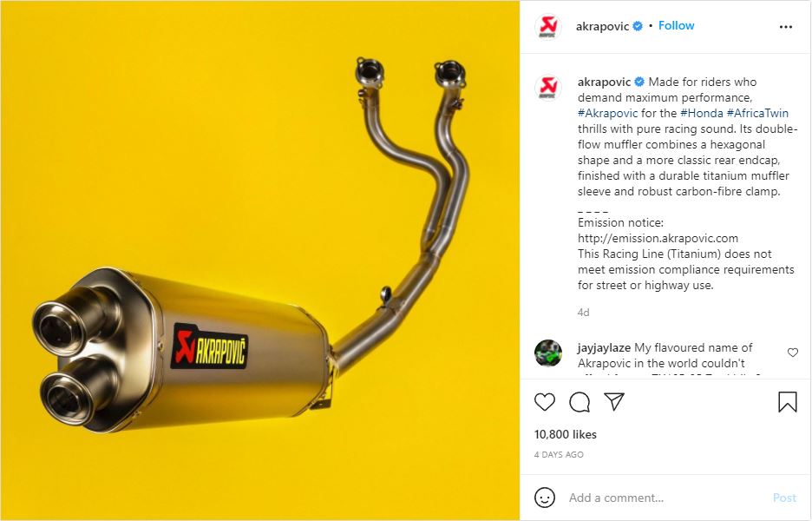The image size is (812, 521).
Task: Open the #Honda hashtag link
Action: coord(701,113)
